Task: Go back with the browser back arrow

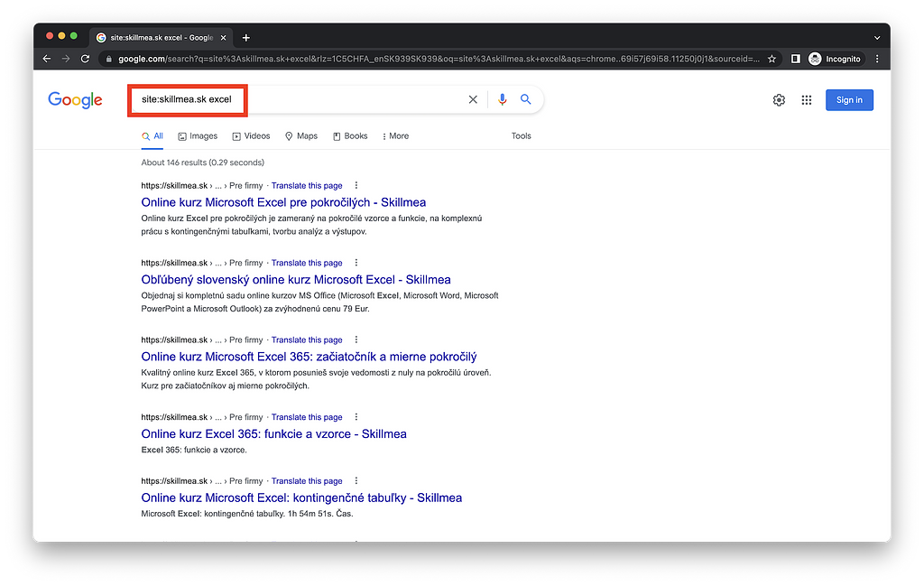Action: (47, 59)
